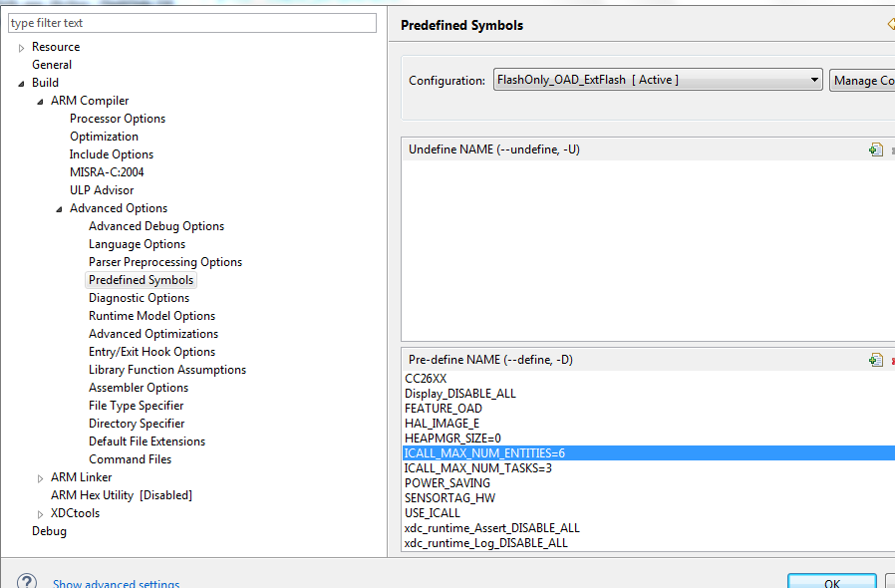This screenshot has height=588, width=895.
Task: Click the back navigation arrow near Predefined Symbols
Action: 891,25
